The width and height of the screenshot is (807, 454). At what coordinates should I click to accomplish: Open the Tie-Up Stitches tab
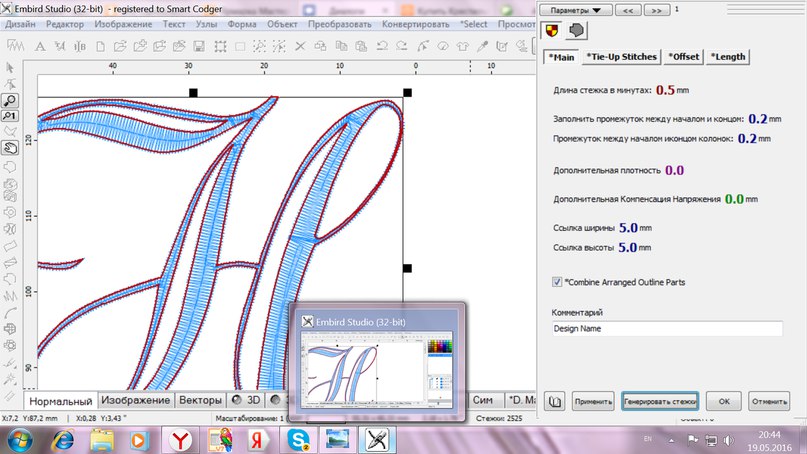[621, 57]
